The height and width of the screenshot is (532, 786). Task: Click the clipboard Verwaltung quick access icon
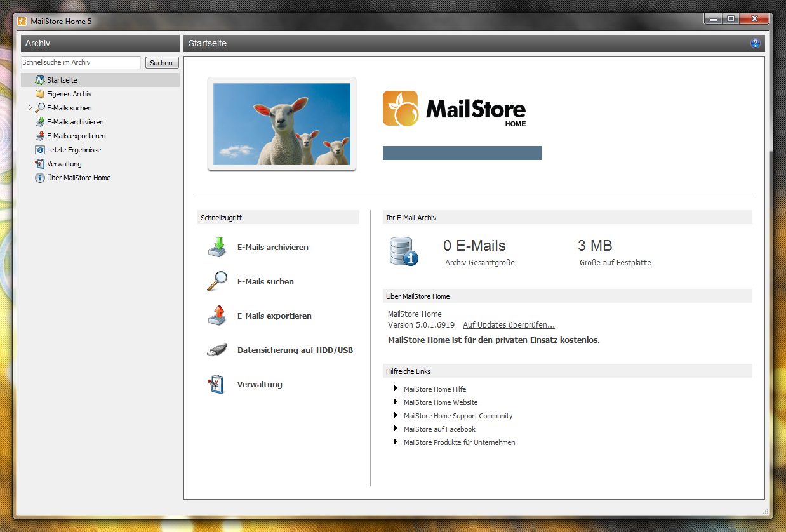click(217, 385)
